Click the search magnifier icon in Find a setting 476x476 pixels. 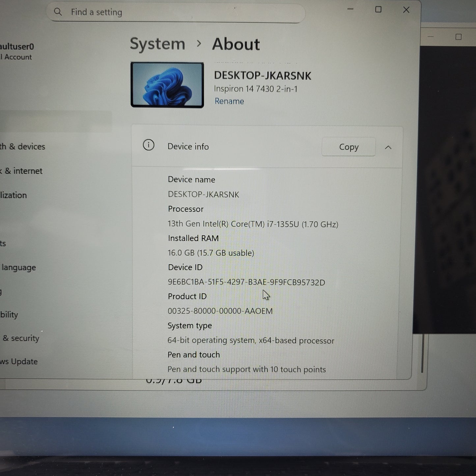(58, 12)
